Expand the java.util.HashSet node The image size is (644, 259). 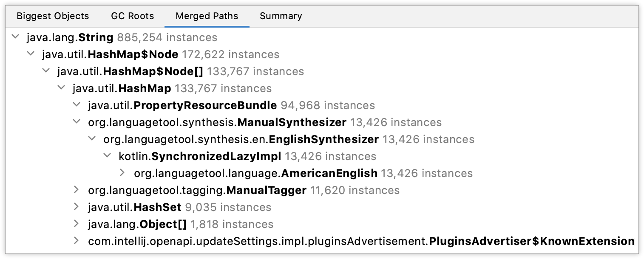point(76,207)
